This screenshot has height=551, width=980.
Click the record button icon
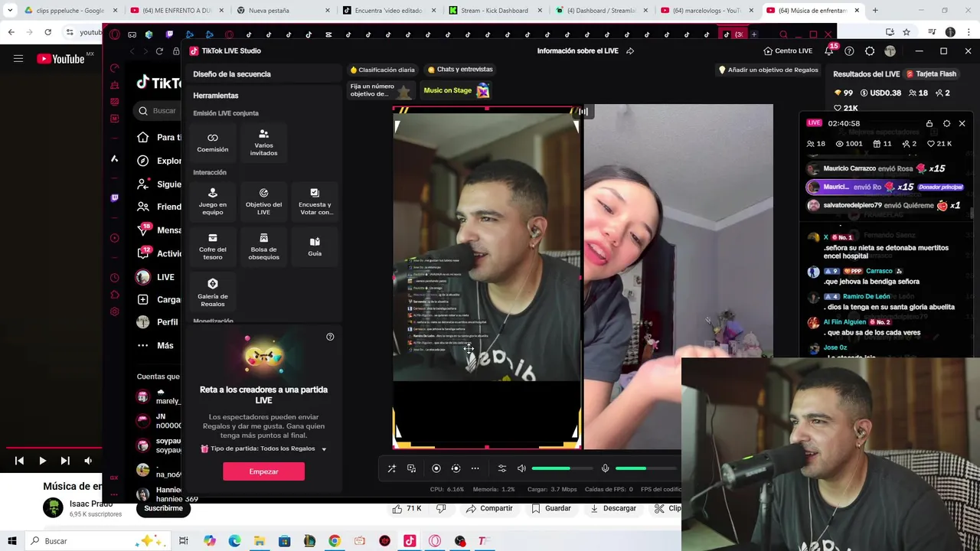click(436, 468)
